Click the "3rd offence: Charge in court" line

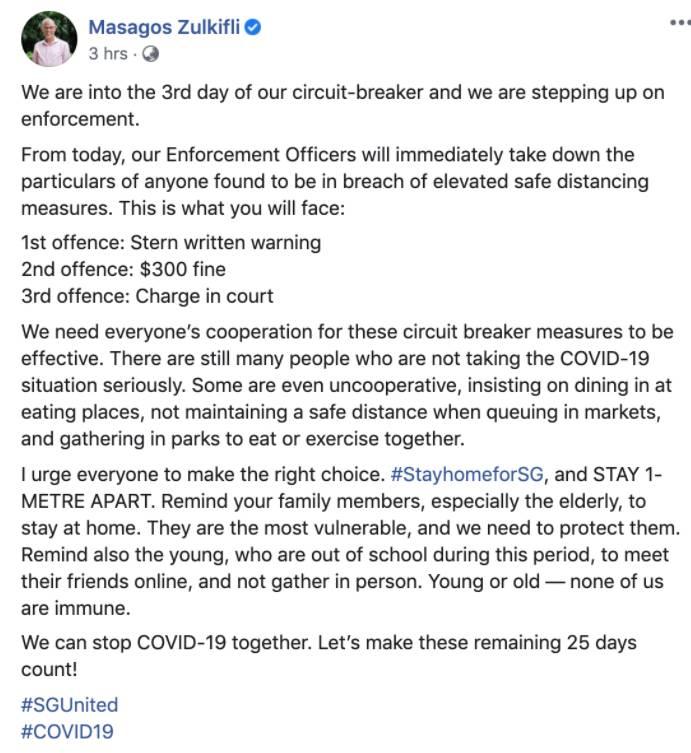(147, 296)
